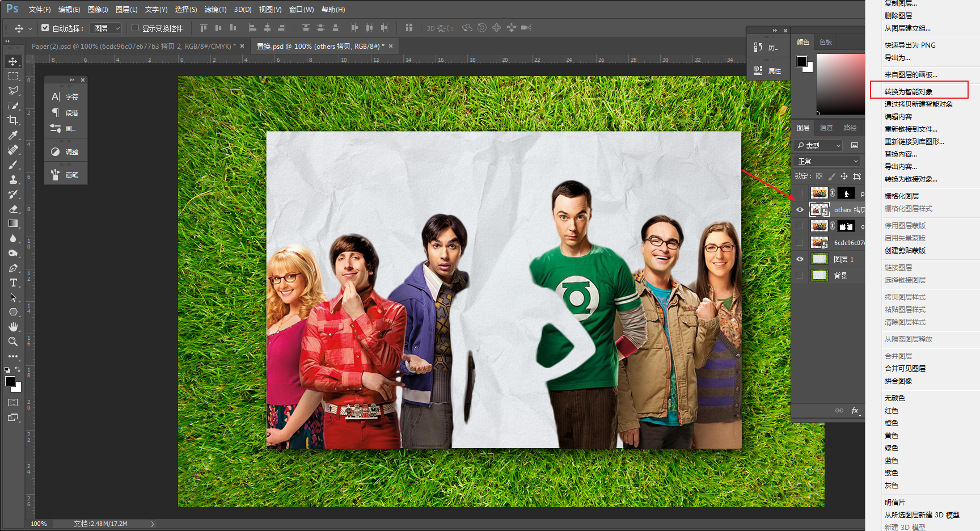Select the Sponge tool
This screenshot has height=531, width=980.
tap(12, 253)
